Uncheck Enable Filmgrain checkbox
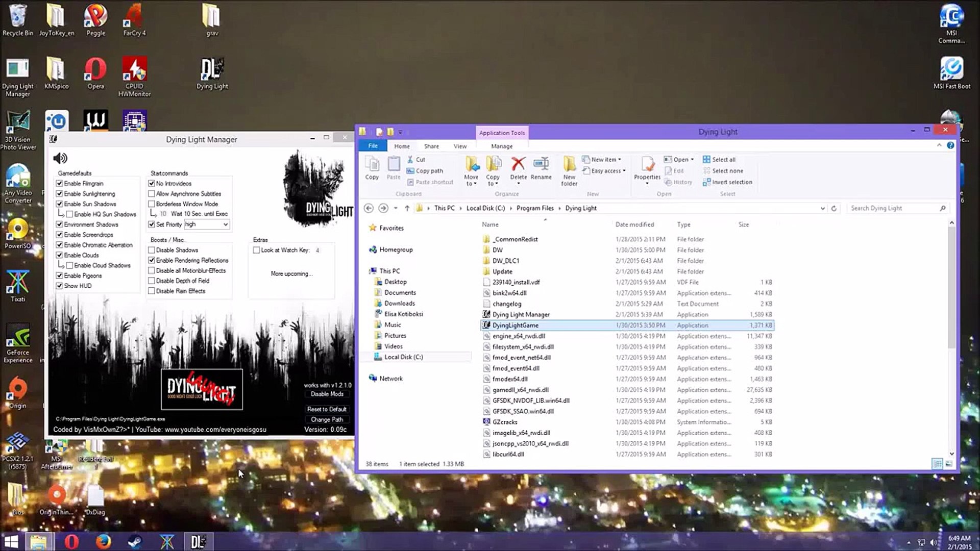The width and height of the screenshot is (980, 551). tap(60, 184)
